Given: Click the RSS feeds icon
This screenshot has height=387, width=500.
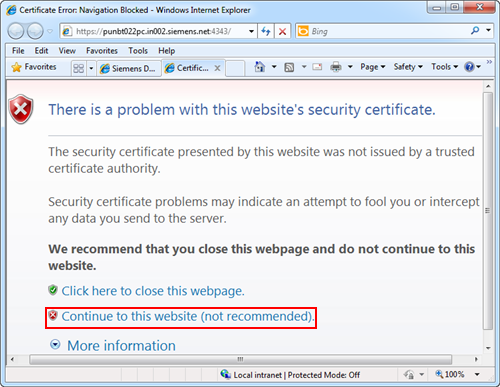Looking at the screenshot, I should click(x=289, y=67).
